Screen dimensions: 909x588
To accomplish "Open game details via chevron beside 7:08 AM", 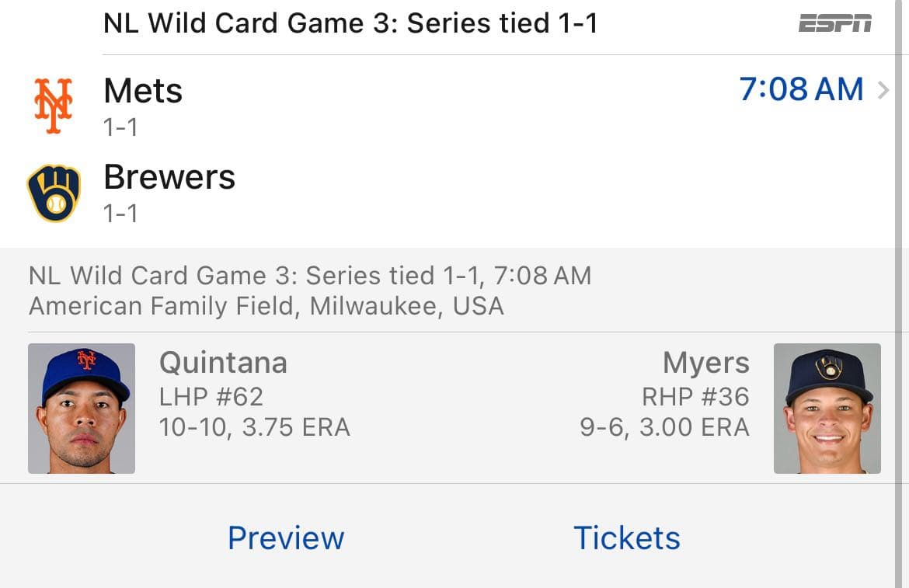I will coord(883,91).
